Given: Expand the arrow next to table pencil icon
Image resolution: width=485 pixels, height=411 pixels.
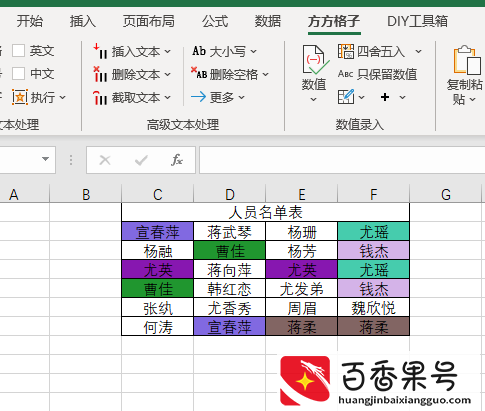Looking at the screenshot, I should [362, 98].
